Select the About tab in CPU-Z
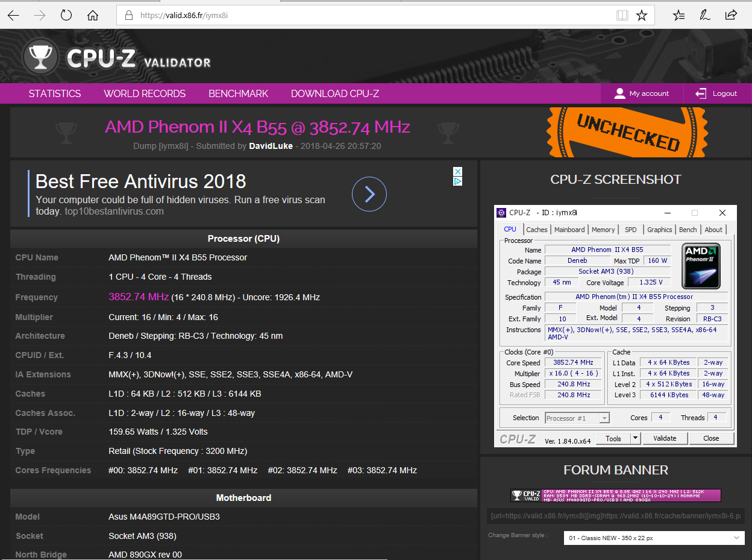 click(713, 230)
